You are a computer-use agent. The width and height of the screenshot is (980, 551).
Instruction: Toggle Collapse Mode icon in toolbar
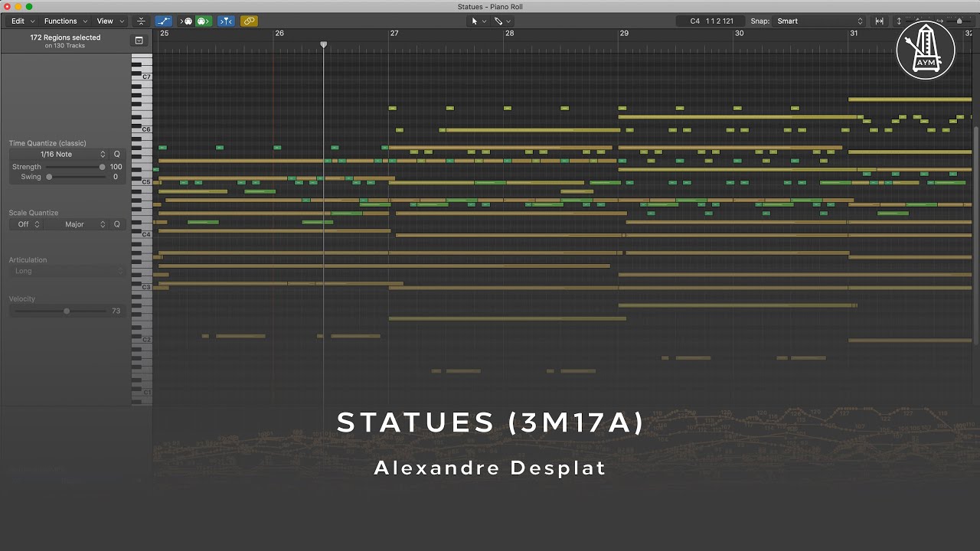coord(141,21)
